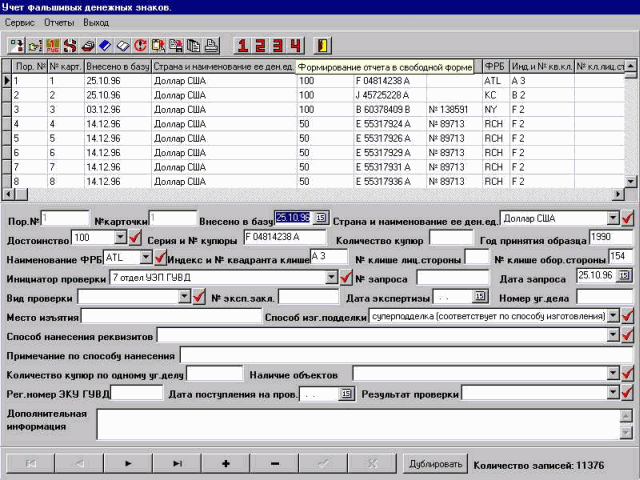Viewport: 640px width, 480px height.
Task: Click the red number 4 toolbar button
Action: click(295, 45)
